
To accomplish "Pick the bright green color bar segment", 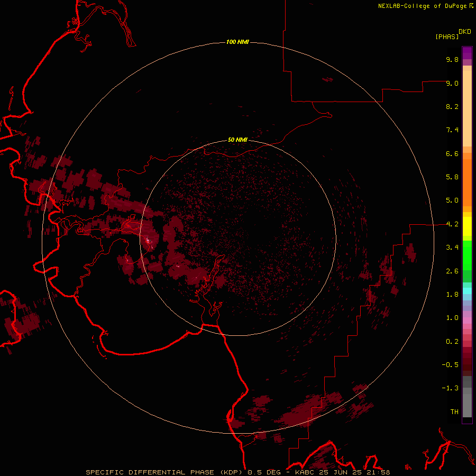I will (467, 255).
